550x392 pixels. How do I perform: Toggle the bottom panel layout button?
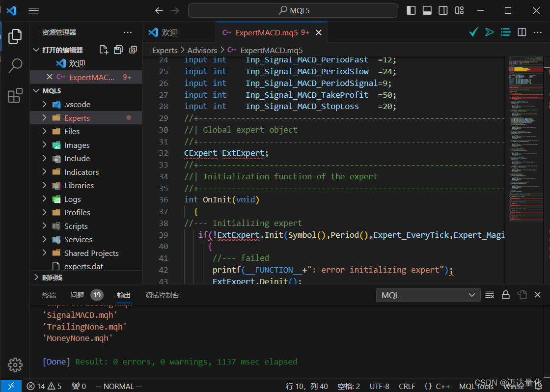427,10
